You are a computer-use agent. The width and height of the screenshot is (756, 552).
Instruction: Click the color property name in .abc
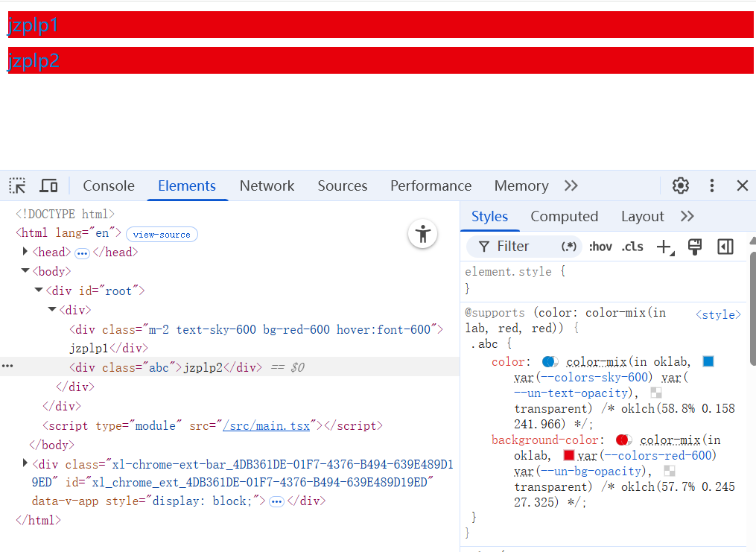pos(508,361)
